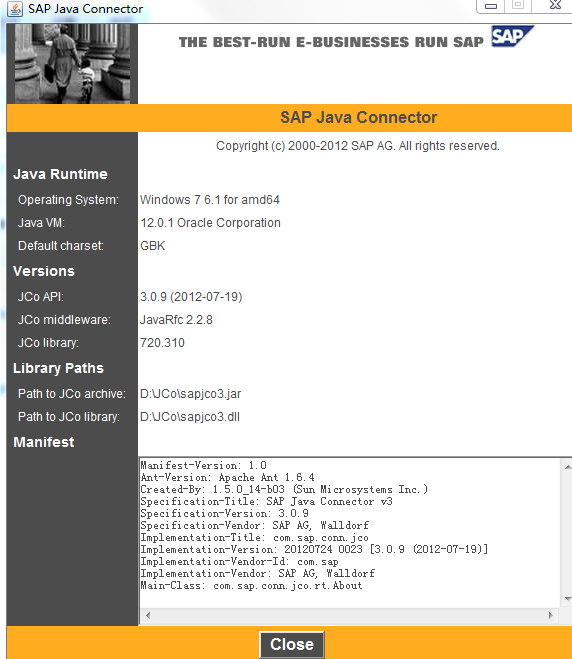Viewport: 572px width, 659px height.
Task: Click the 'Path to JCo archive:' label
Action: point(72,394)
